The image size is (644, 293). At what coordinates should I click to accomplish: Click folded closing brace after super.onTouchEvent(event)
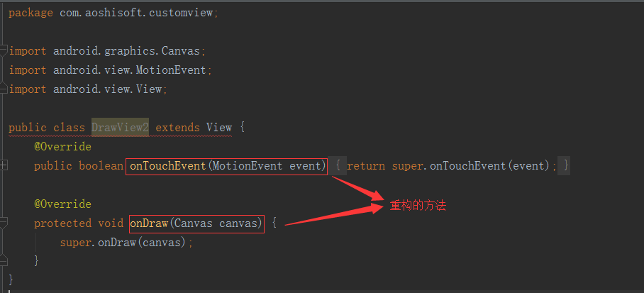pos(565,166)
